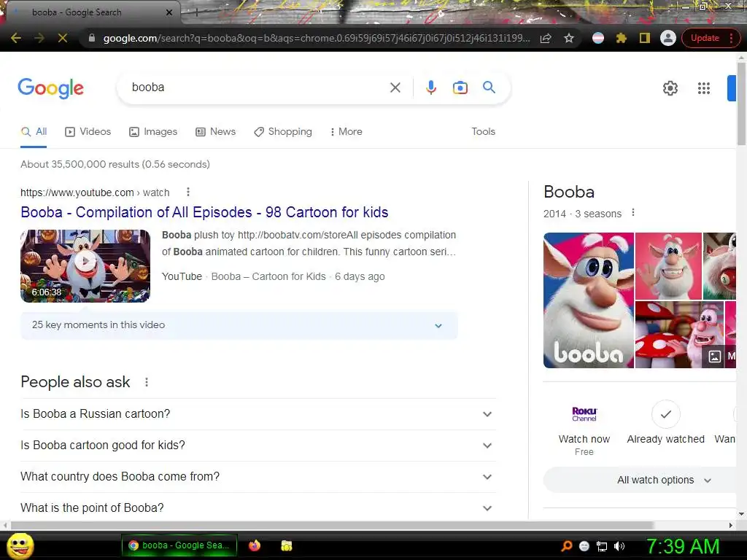Expand Is Booba a Russian cartoon?

[258, 414]
